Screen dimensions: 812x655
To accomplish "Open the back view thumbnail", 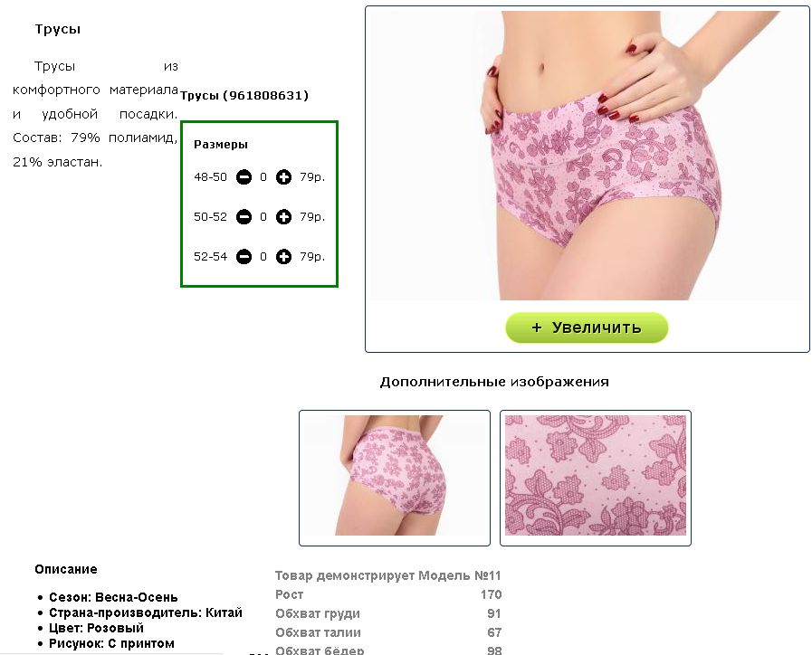I will [x=395, y=478].
